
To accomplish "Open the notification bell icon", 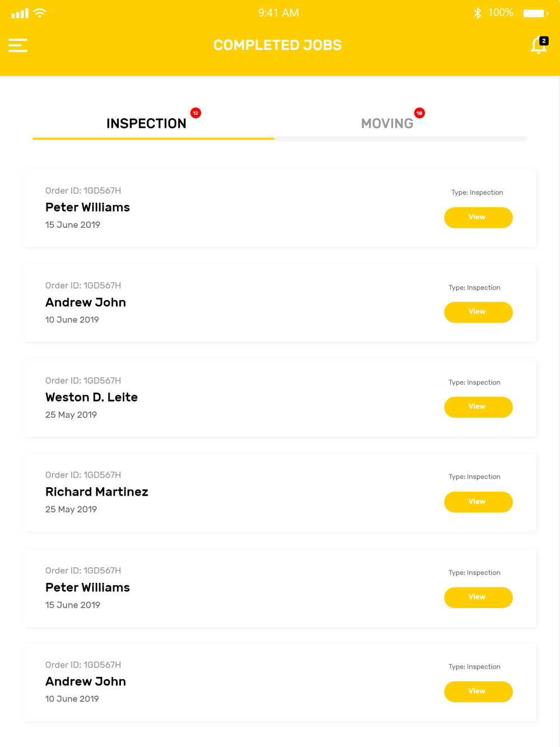I will [x=539, y=45].
